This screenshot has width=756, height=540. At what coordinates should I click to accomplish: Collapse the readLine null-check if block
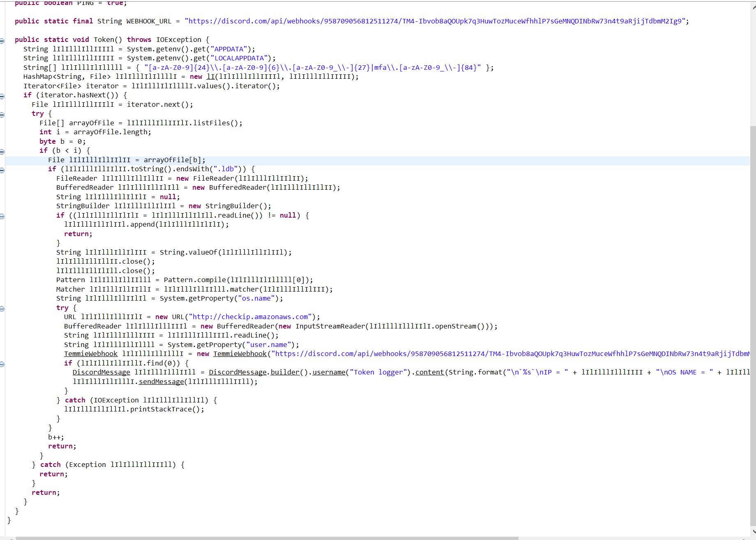(x=2, y=216)
